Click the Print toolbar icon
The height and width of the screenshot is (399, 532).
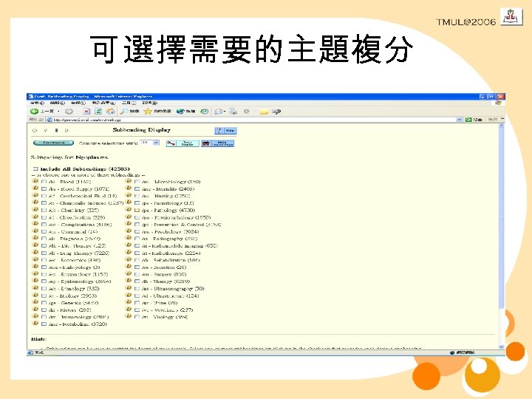click(233, 112)
